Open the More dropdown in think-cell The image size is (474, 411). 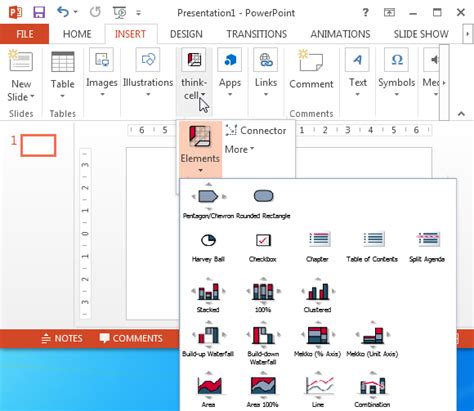[x=239, y=150]
